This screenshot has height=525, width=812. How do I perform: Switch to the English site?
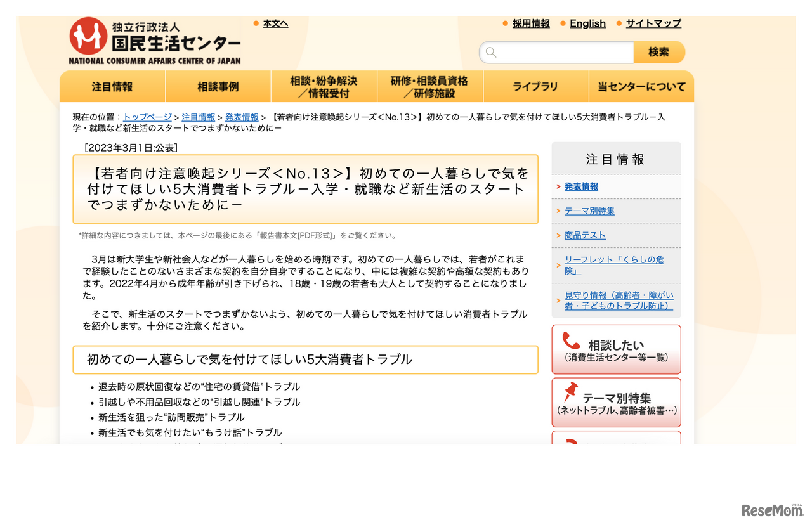tap(587, 23)
